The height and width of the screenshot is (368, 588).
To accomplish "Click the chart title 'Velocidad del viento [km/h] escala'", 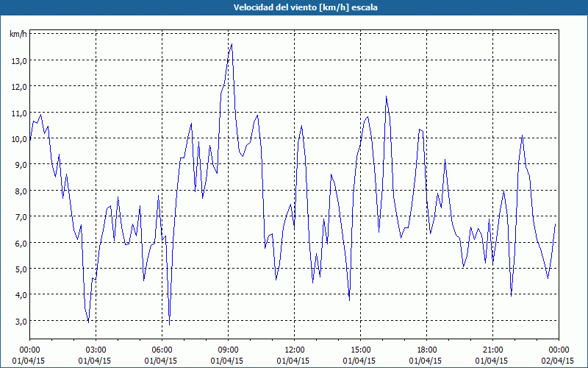I will click(305, 7).
